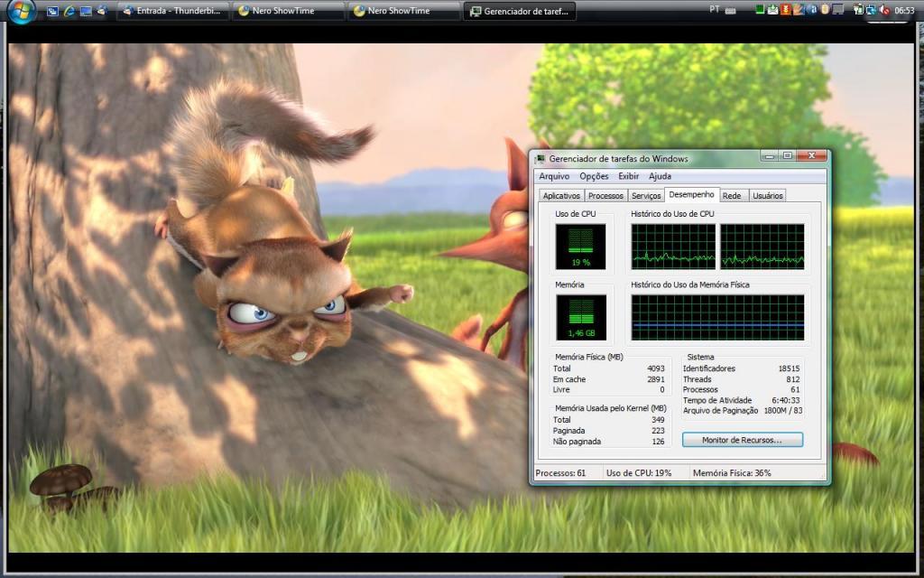Close the Task Manager window
Screen dimensions: 924x578
(813, 156)
